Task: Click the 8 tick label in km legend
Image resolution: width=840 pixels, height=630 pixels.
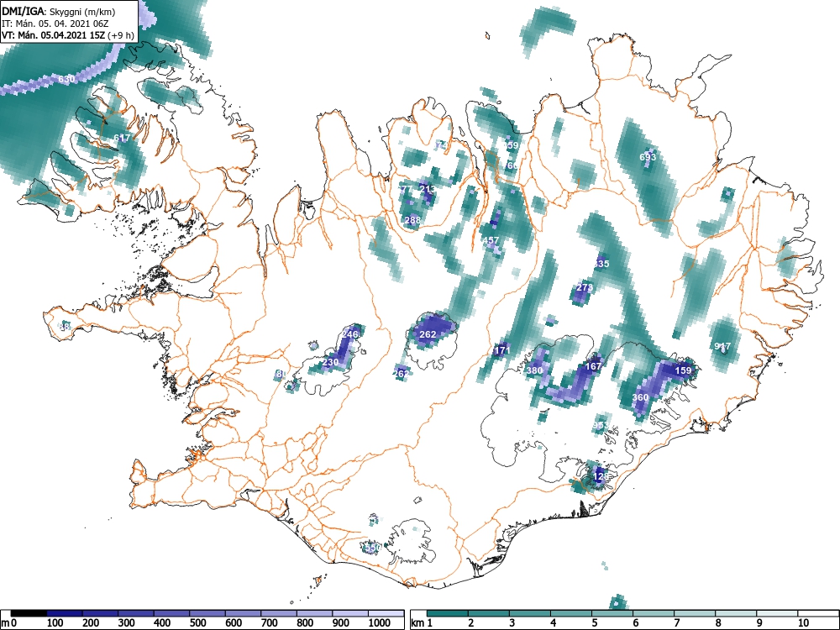Action: 718,623
